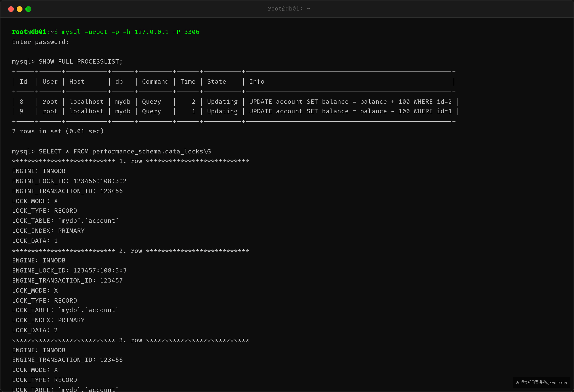Click the Time column header
This screenshot has width=574, height=392.
tap(188, 82)
